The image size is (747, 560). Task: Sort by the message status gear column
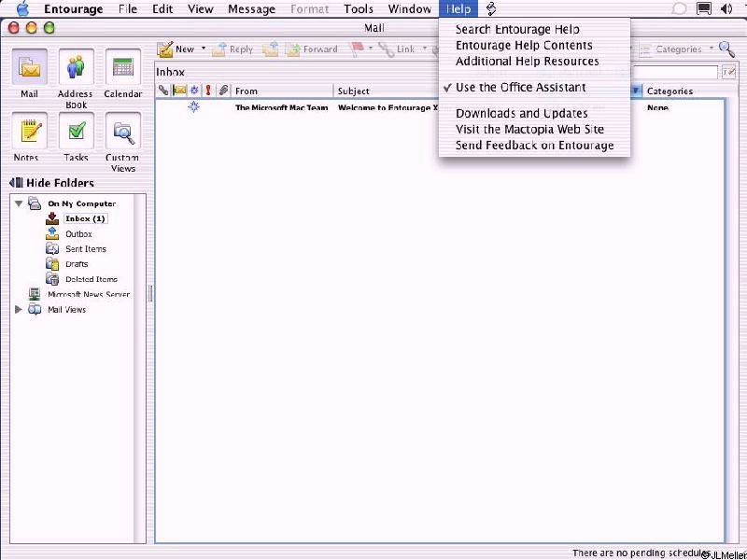coord(194,90)
